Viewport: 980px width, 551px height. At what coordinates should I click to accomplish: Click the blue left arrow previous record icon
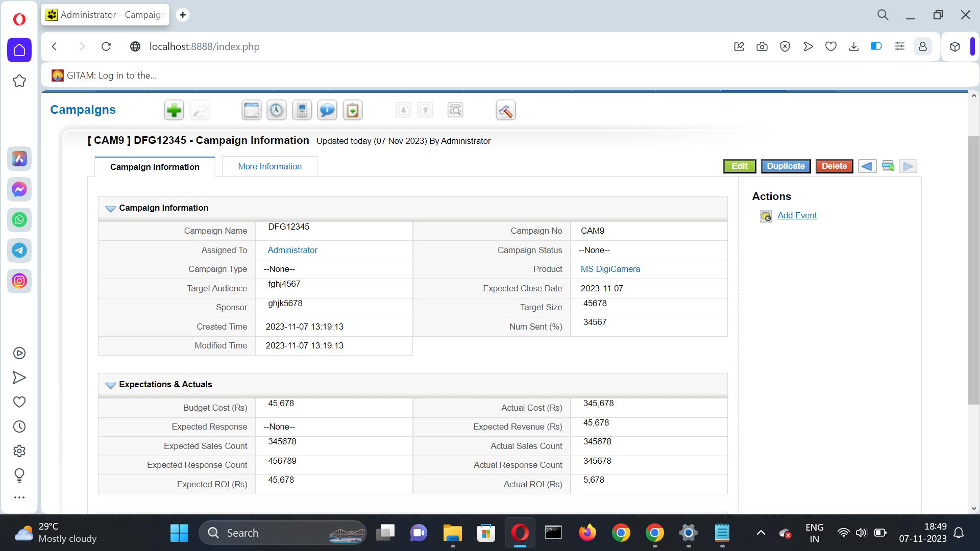point(867,166)
